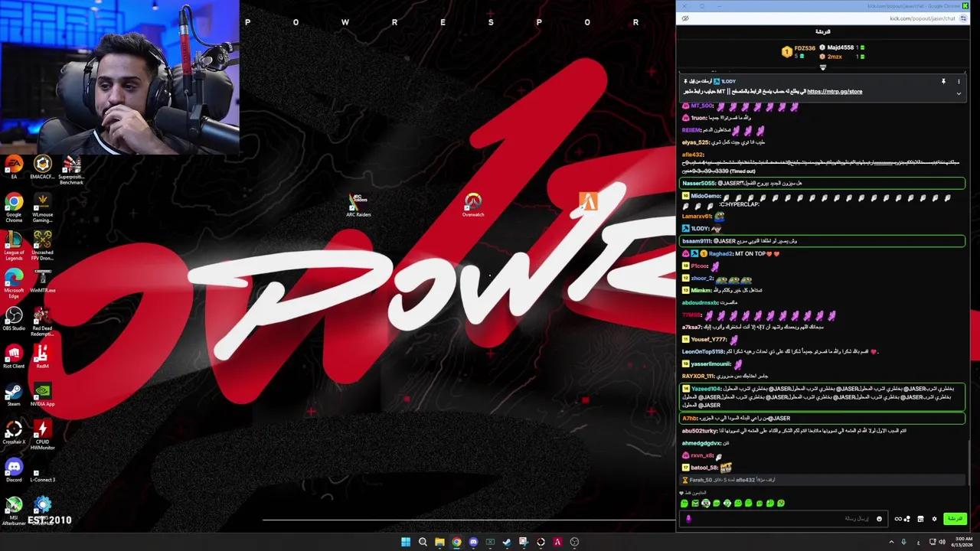
Task: Click FDZ536 top gifter name
Action: tap(805, 48)
